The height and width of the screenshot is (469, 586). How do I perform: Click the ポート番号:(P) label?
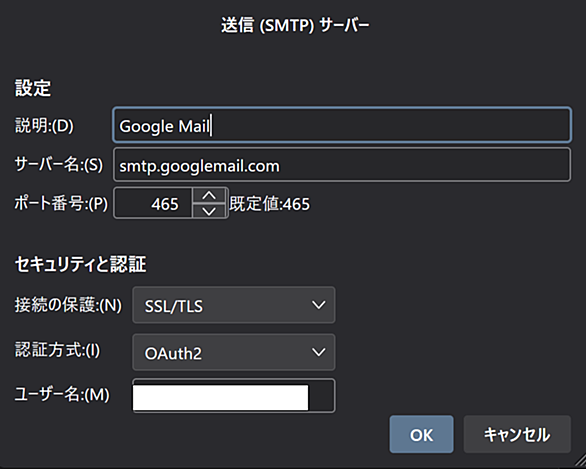click(61, 204)
